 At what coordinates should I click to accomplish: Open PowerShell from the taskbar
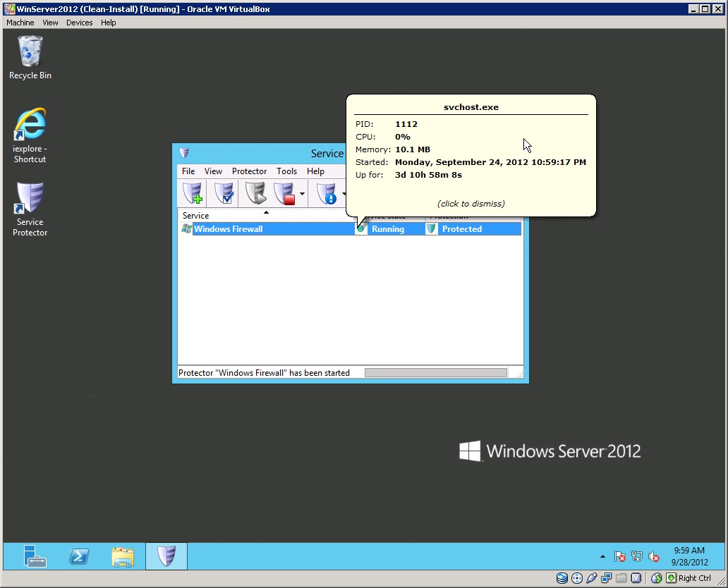[x=79, y=556]
